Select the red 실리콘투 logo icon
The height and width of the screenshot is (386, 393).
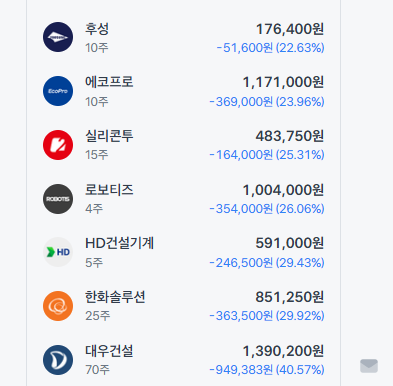pos(58,145)
